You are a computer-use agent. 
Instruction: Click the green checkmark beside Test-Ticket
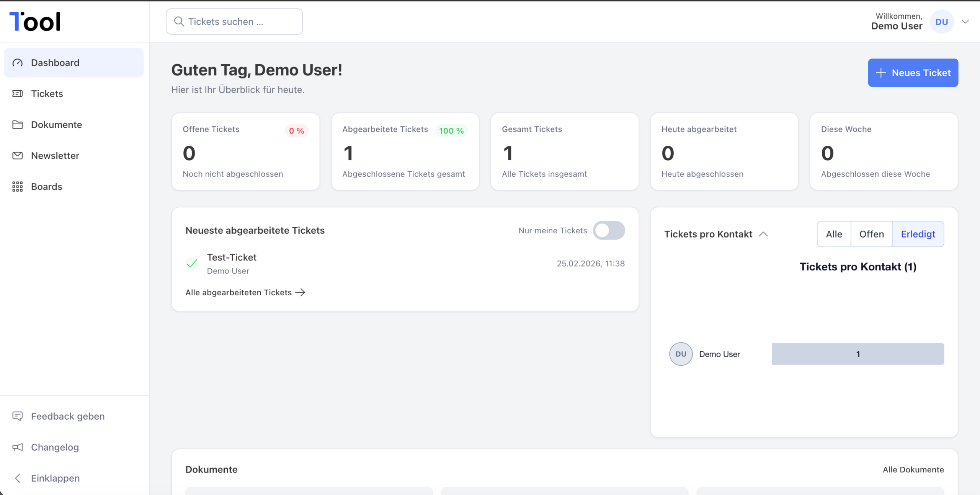[192, 264]
